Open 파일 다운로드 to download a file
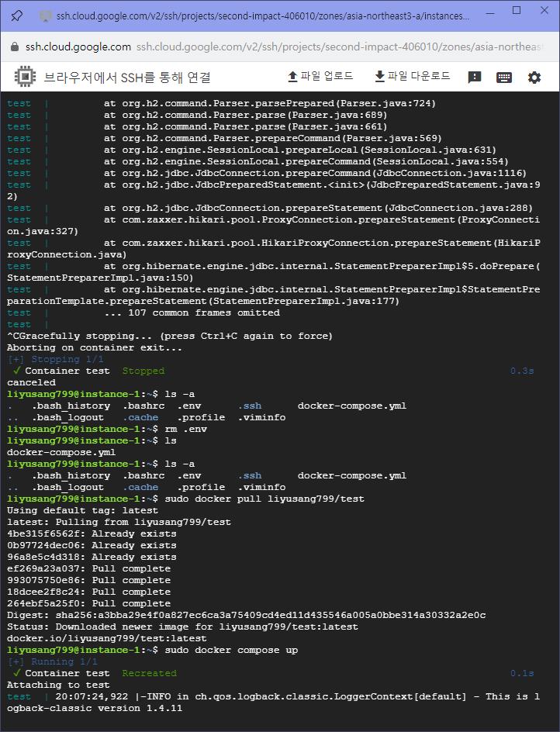 point(413,76)
